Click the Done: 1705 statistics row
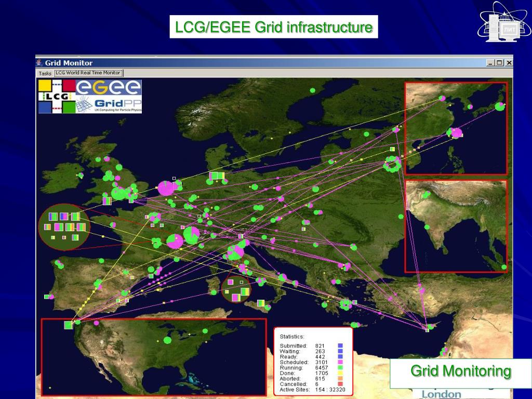 [311, 373]
